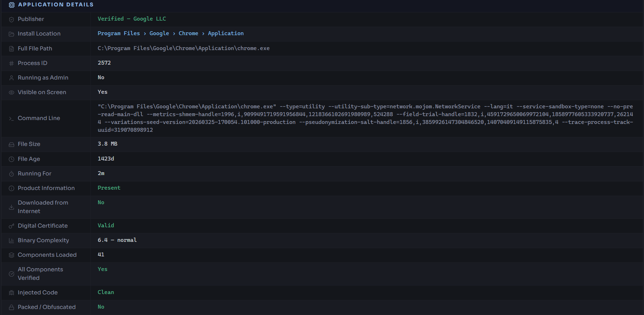644x315 pixels.
Task: Click the Full File Path row label
Action: click(x=35, y=49)
